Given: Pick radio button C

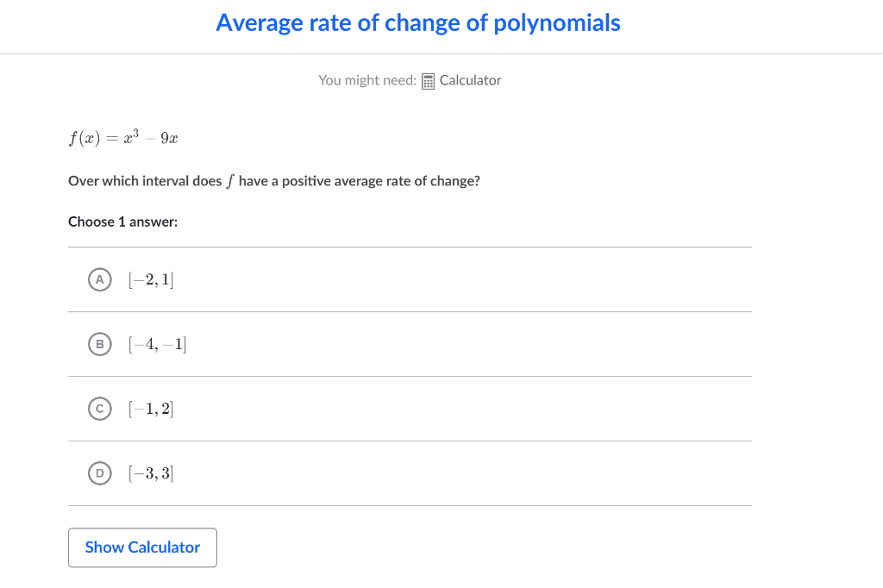Looking at the screenshot, I should [x=100, y=409].
